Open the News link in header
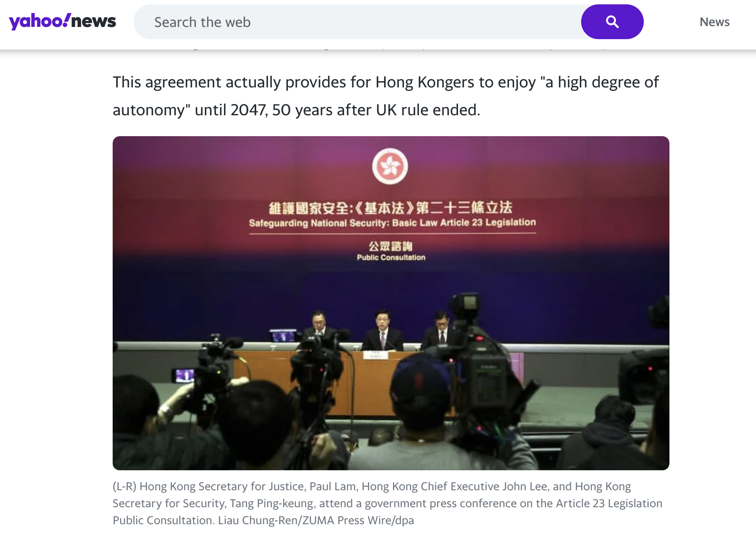 [x=714, y=22]
